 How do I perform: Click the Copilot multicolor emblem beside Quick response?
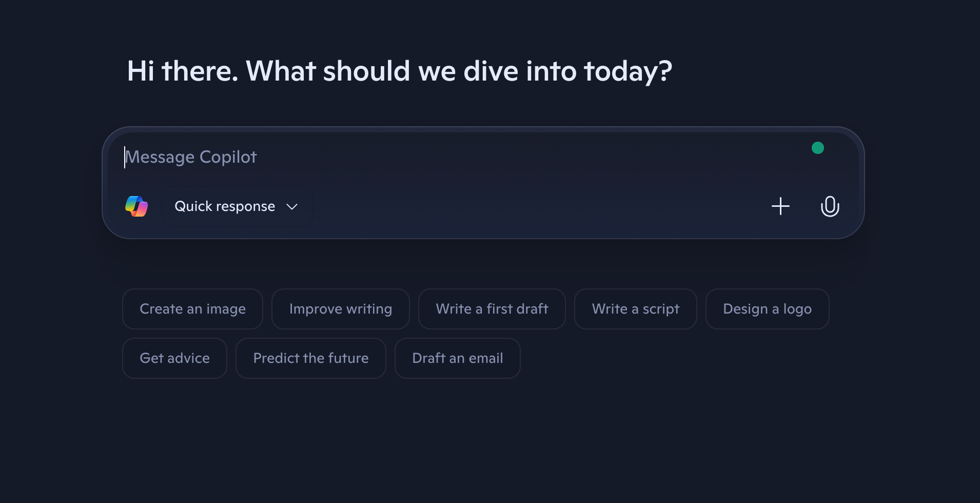coord(136,206)
